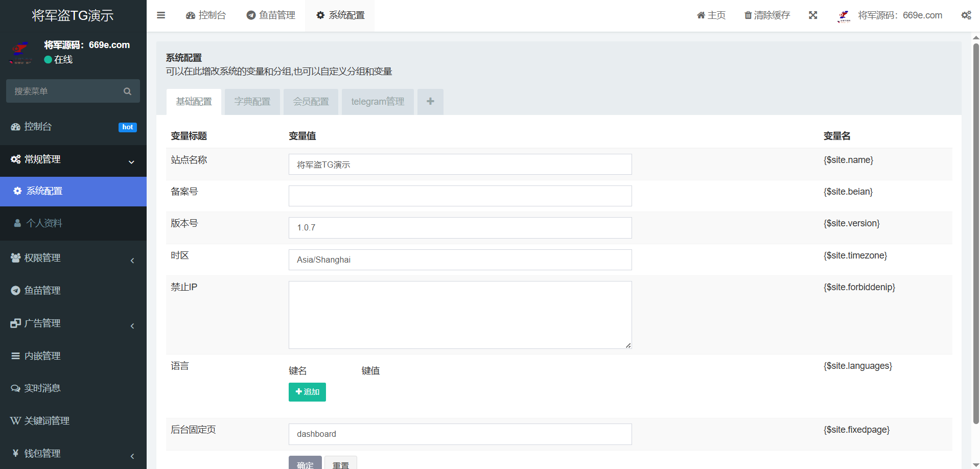Click the green 追加 button
This screenshot has height=469, width=980.
pyautogui.click(x=307, y=392)
